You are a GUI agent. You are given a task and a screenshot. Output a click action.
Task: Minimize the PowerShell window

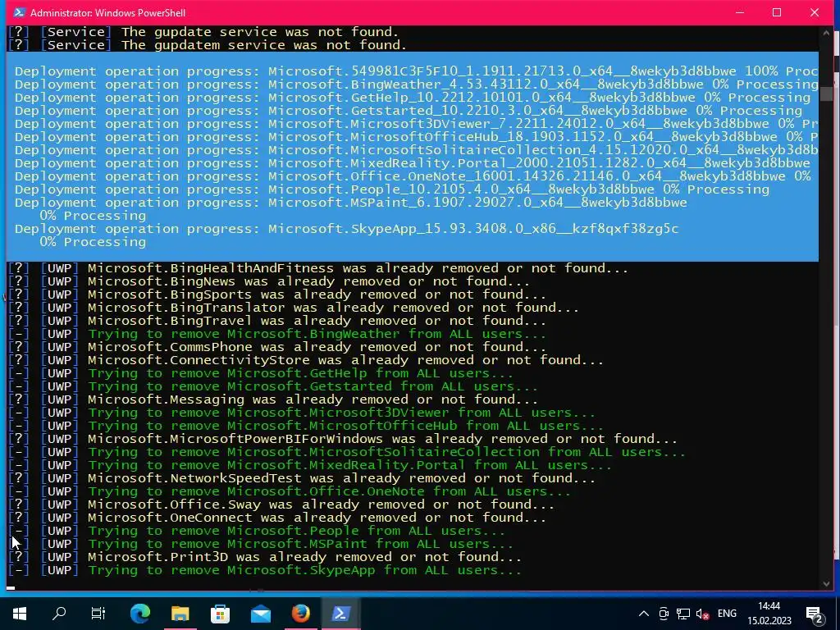point(740,12)
